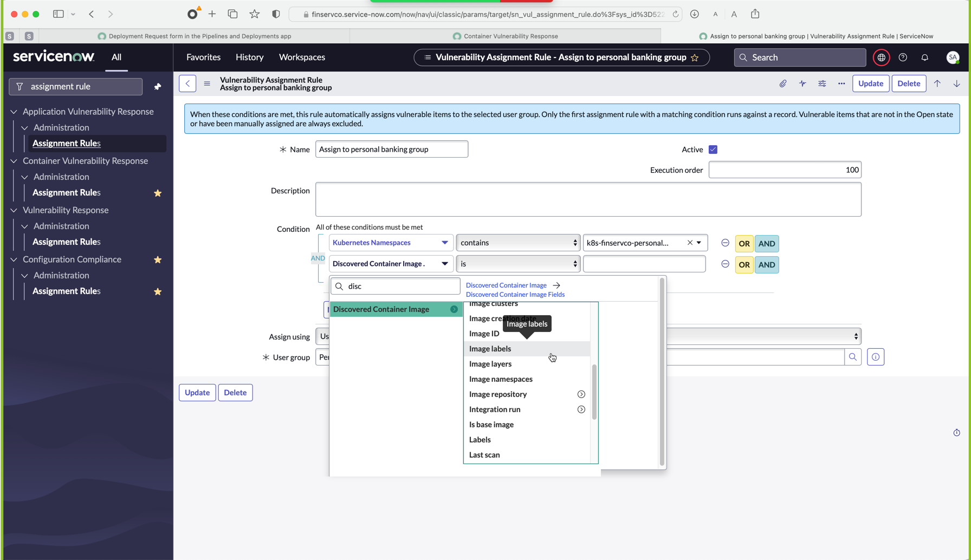Screen dimensions: 971x560
Task: Expand Image repository related fields
Action: point(581,394)
